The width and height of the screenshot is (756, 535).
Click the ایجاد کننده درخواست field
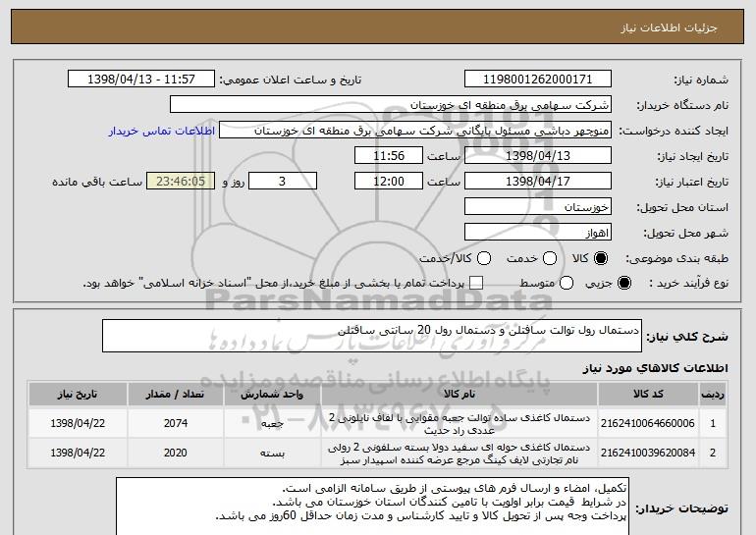point(415,131)
